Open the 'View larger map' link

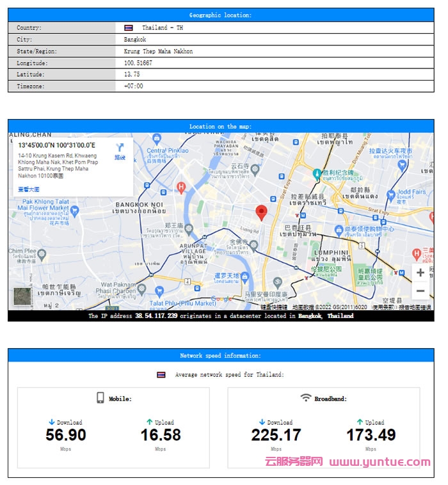(28, 189)
